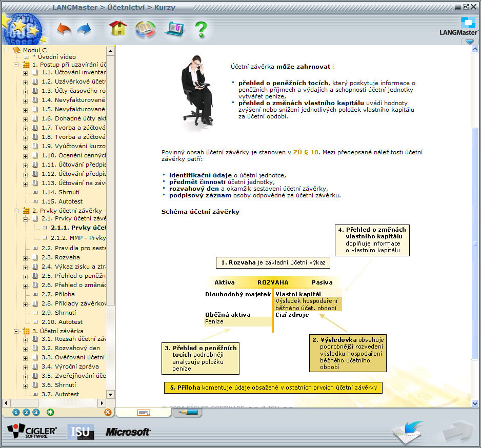Expand 2.3. Rozvaha node
Image resolution: width=481 pixels, height=448 pixels.
25,258
